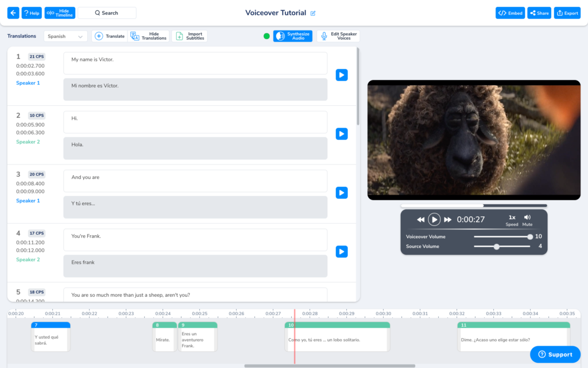
Task: Mute the video audio
Action: (527, 218)
